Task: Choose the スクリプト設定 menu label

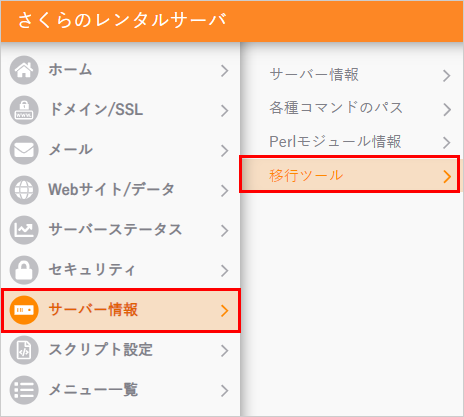Action: coord(101,349)
